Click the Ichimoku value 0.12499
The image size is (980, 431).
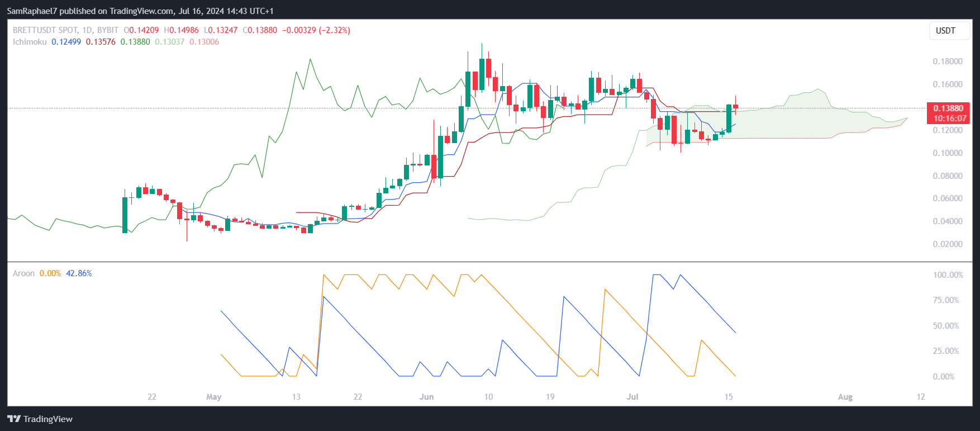click(x=66, y=42)
